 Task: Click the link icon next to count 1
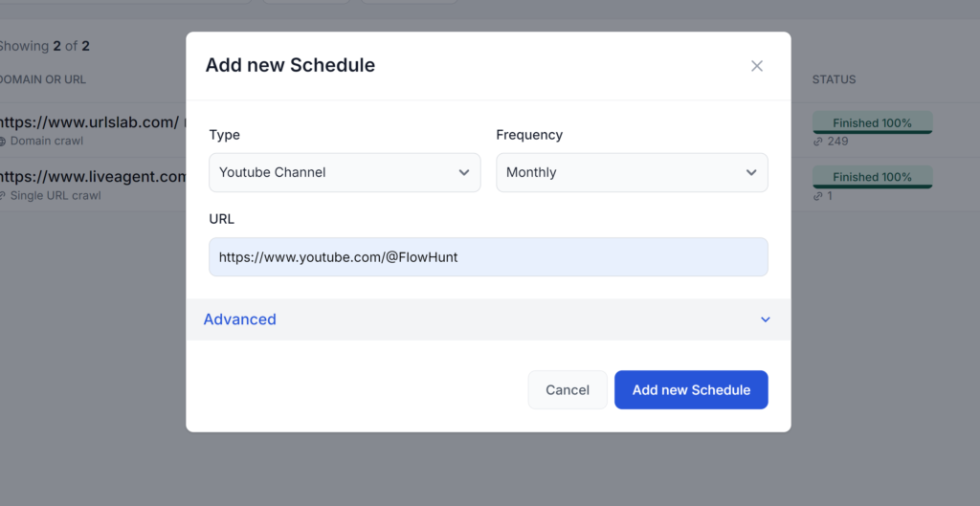[818, 196]
